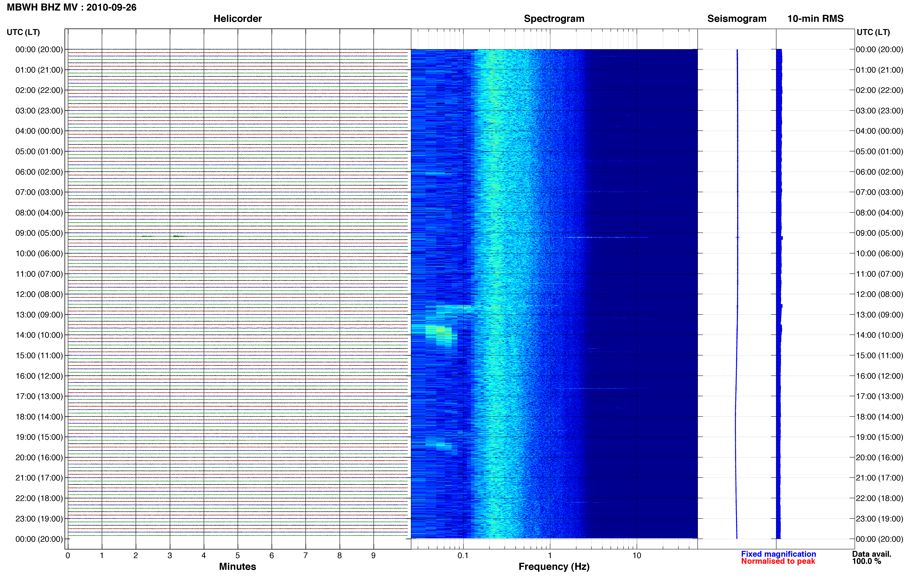Click the left 23:00 (19:00) time label
The width and height of the screenshot is (924, 578).
click(x=39, y=519)
